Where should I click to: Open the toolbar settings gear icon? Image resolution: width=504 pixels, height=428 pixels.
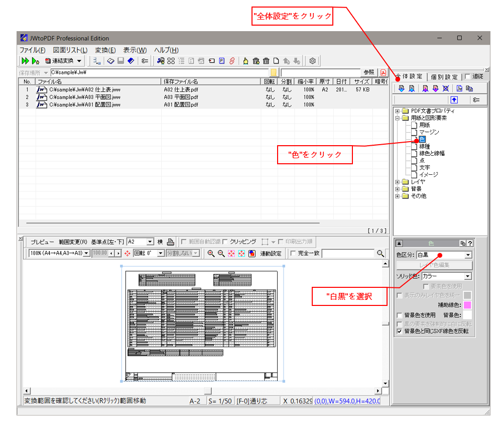click(x=312, y=61)
